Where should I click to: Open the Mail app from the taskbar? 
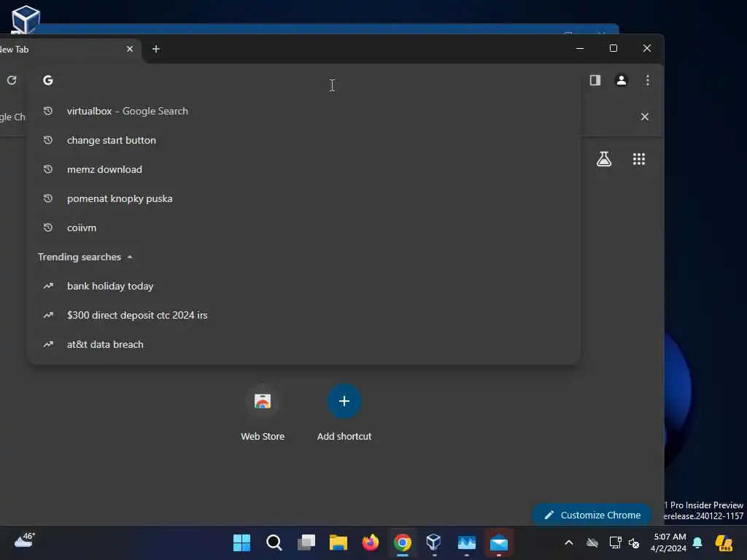(499, 542)
